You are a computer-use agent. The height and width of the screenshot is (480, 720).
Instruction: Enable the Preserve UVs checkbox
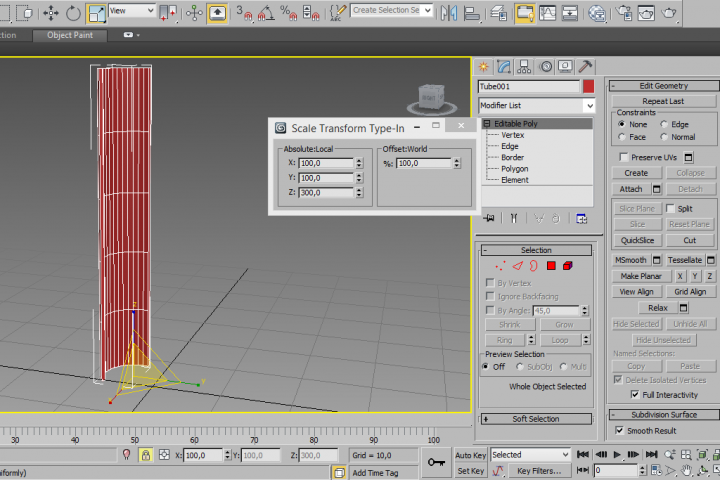624,157
